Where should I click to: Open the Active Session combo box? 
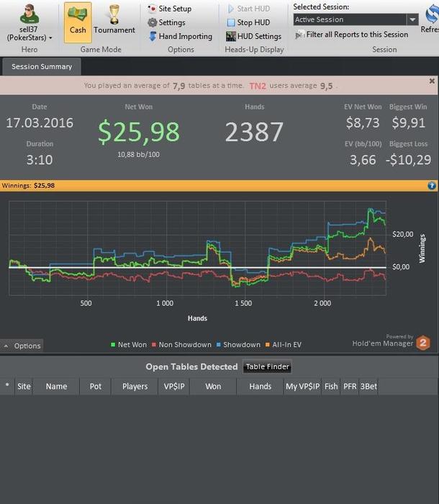tap(356, 19)
